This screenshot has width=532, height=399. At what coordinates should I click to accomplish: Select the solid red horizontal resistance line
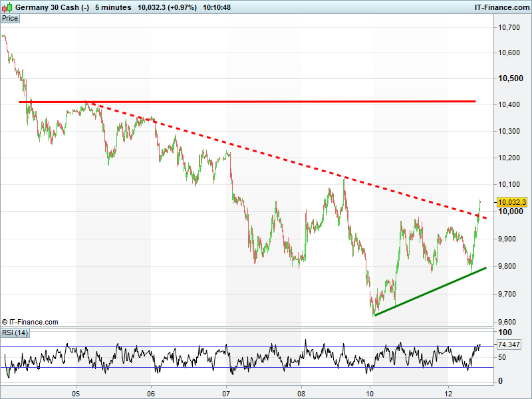(266, 102)
